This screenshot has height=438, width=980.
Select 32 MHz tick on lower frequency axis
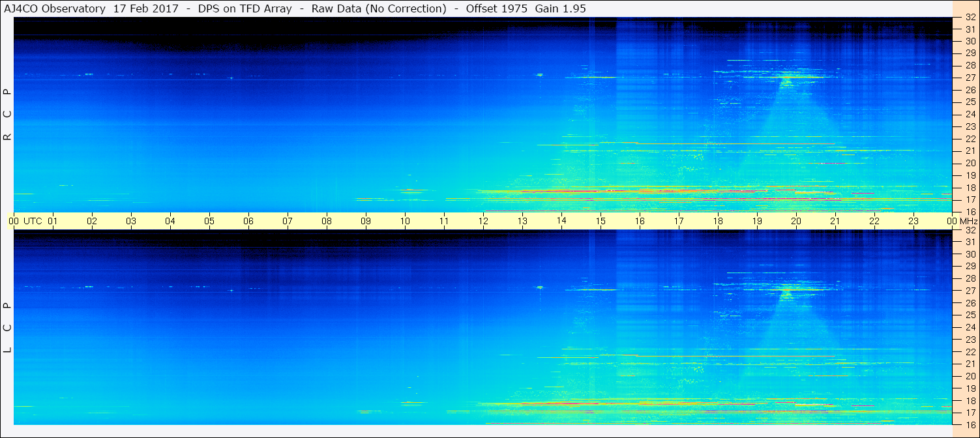click(970, 230)
